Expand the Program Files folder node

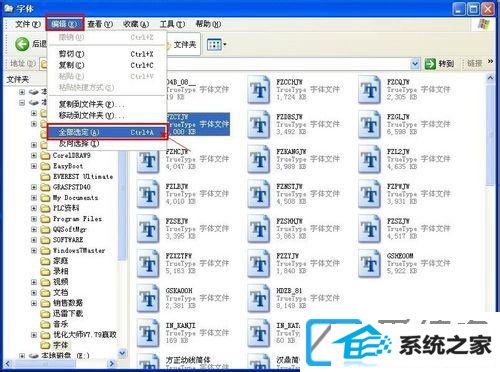click(x=34, y=219)
